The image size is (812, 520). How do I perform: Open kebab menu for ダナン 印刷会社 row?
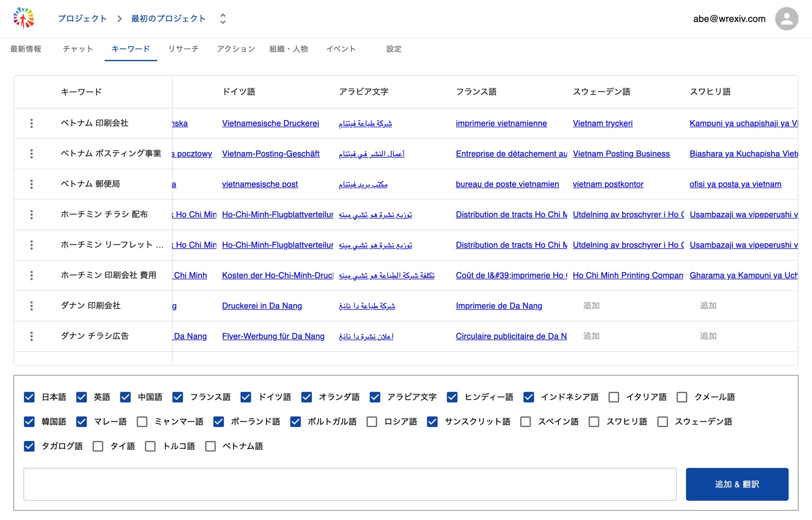(31, 306)
